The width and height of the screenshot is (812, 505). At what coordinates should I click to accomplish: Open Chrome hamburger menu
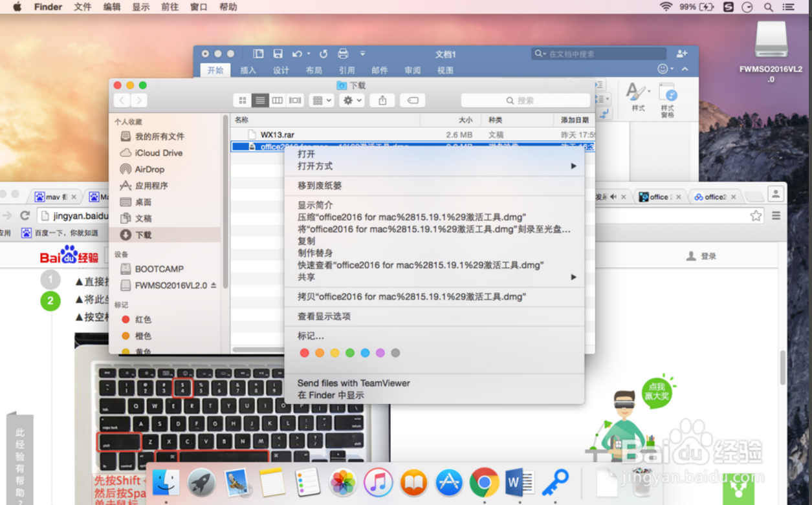776,216
